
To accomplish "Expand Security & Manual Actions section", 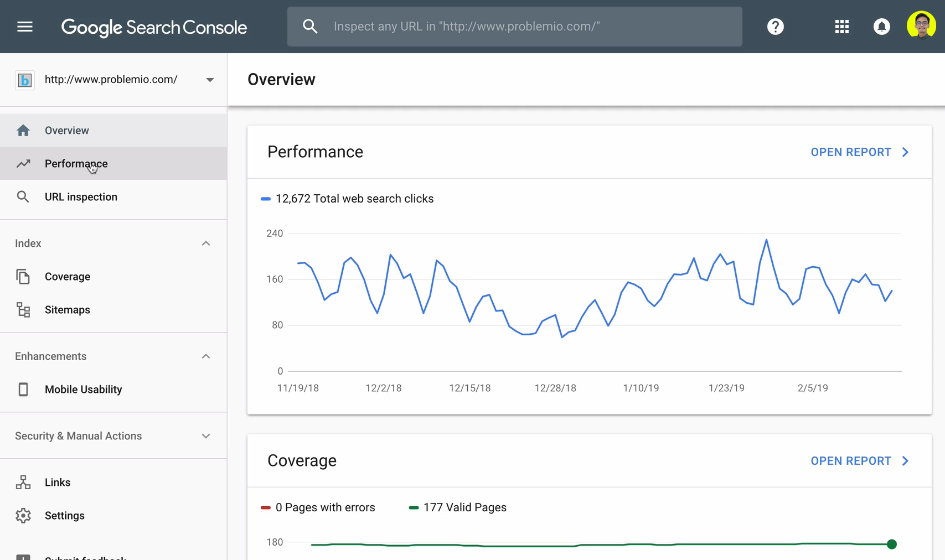I will 206,436.
